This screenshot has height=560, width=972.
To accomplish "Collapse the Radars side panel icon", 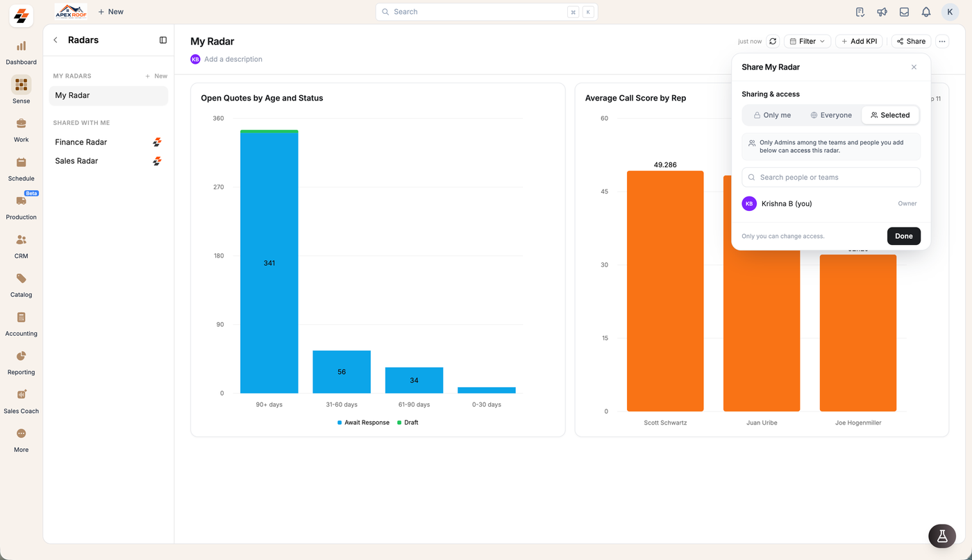I will 163,40.
